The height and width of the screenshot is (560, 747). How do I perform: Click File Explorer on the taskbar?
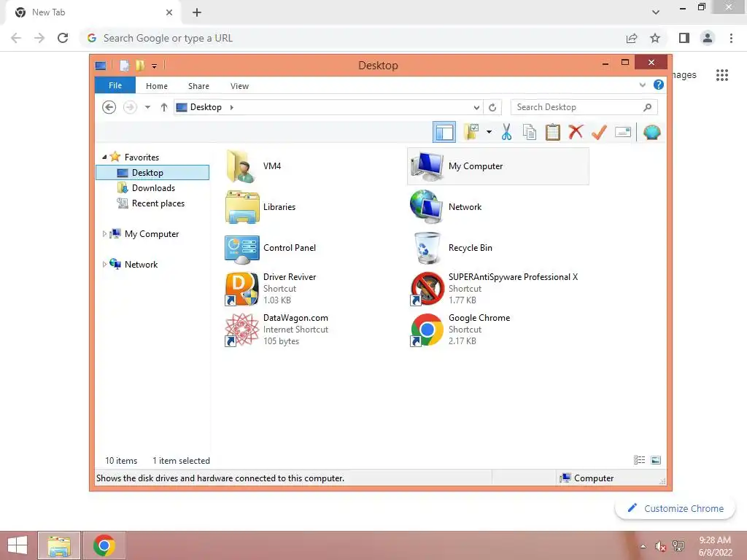click(x=59, y=545)
